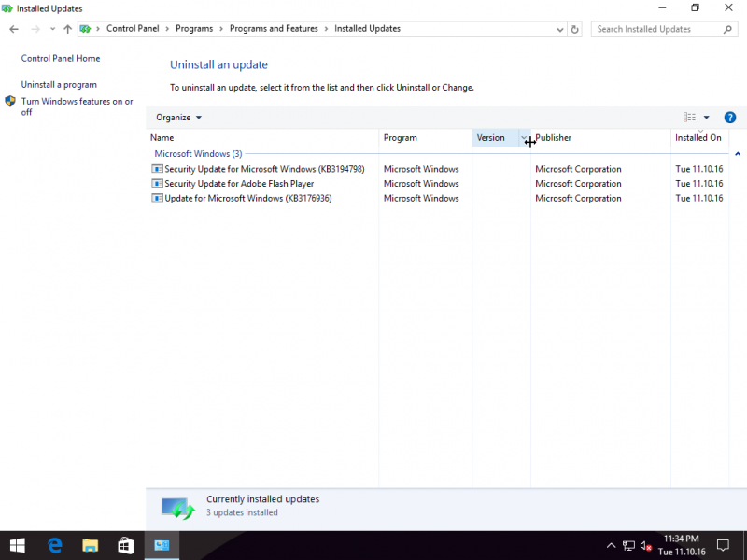Click the Control Panel taskbar button
This screenshot has width=747, height=560.
tap(162, 546)
